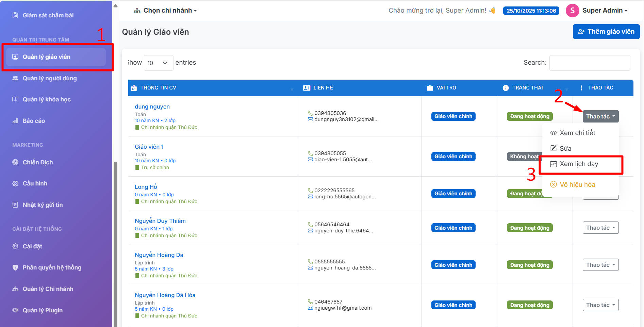Click the Báo cáo chart icon in sidebar
Viewport: 644px width, 327px height.
pos(15,121)
